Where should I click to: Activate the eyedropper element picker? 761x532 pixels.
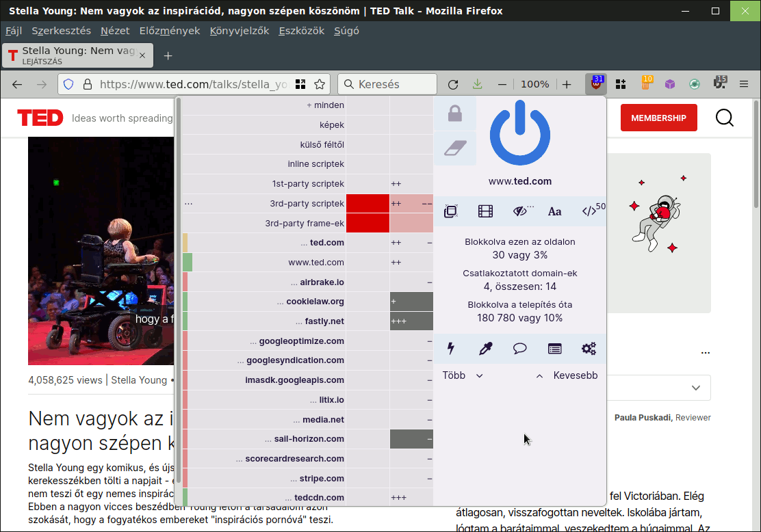click(x=485, y=348)
